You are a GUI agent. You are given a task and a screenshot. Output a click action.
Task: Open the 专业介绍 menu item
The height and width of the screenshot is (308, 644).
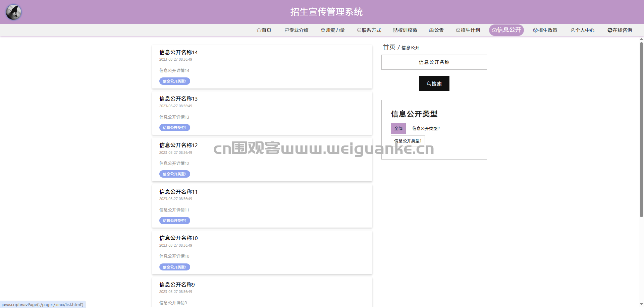pos(297,30)
